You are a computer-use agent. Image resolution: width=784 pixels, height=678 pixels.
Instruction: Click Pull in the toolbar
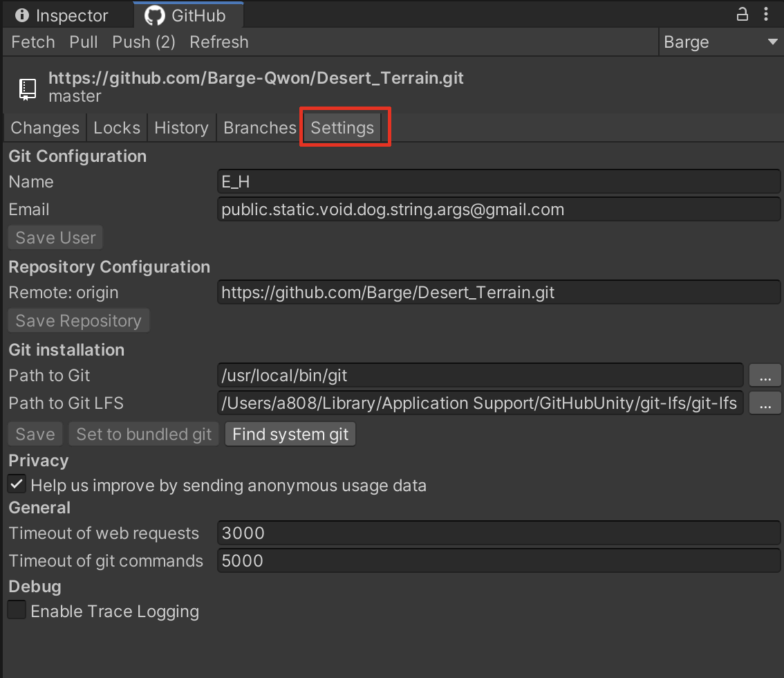coord(84,42)
